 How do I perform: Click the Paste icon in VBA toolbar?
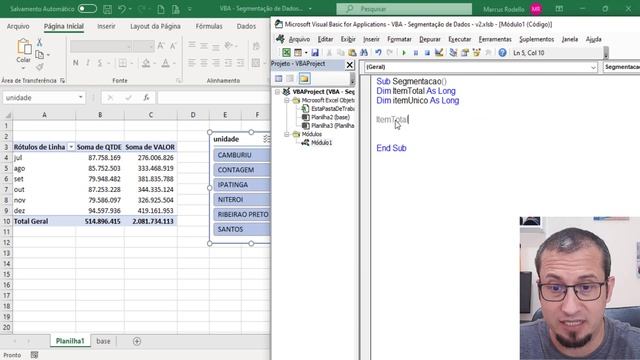pyautogui.click(x=352, y=53)
